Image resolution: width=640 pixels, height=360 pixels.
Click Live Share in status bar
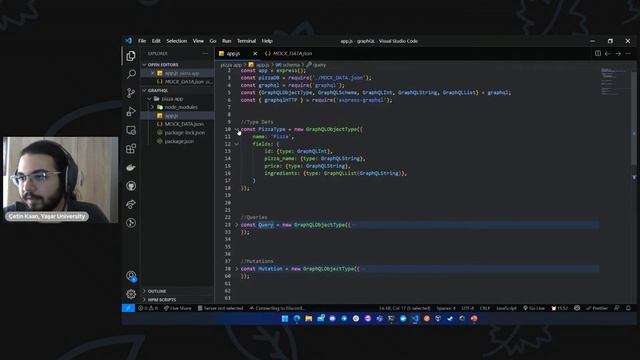pyautogui.click(x=177, y=308)
